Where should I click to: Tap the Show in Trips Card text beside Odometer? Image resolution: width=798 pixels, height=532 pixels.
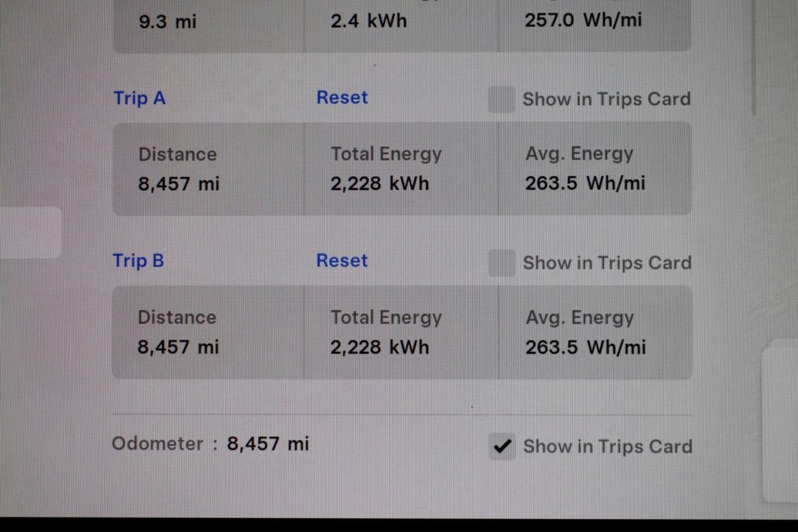pyautogui.click(x=608, y=446)
